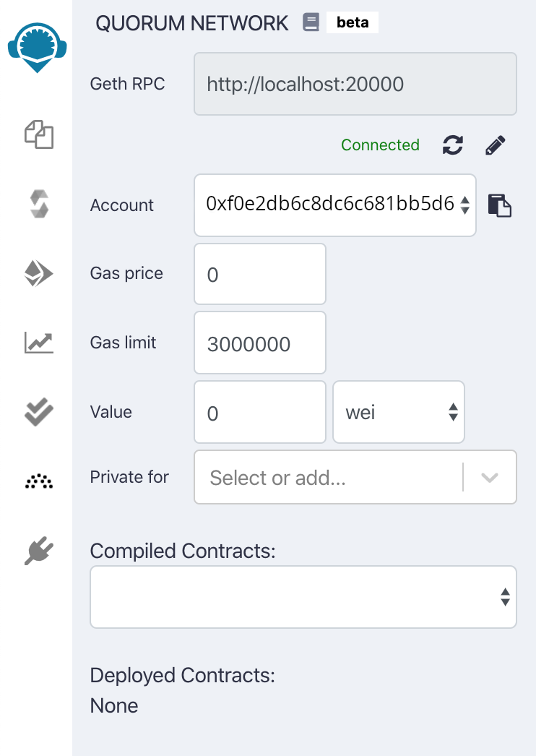Expand the Account address dropdown
This screenshot has width=536, height=756.
[x=335, y=205]
